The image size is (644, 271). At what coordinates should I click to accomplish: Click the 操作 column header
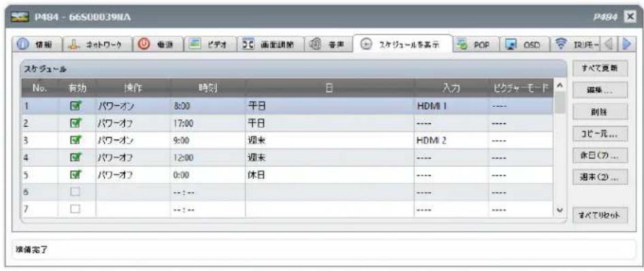tap(133, 87)
